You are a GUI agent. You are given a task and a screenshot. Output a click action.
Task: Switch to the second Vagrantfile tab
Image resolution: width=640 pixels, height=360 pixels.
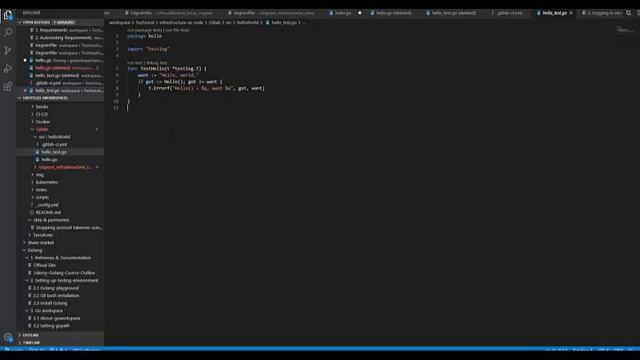[274, 13]
